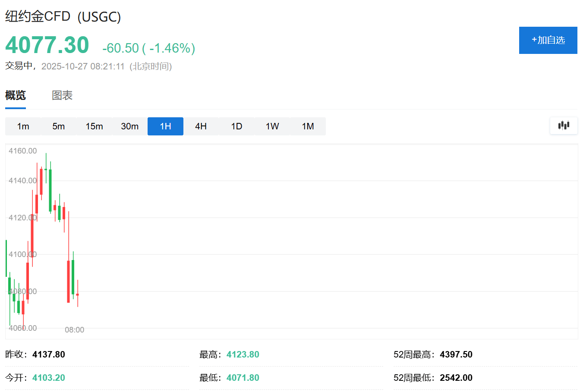Click the 最低 value 4071.80
The height and width of the screenshot is (392, 580).
pyautogui.click(x=243, y=378)
